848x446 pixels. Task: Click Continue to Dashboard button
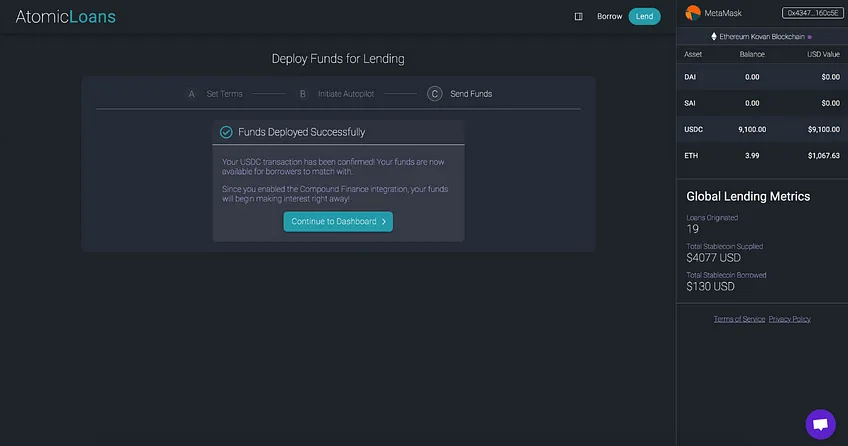338,222
